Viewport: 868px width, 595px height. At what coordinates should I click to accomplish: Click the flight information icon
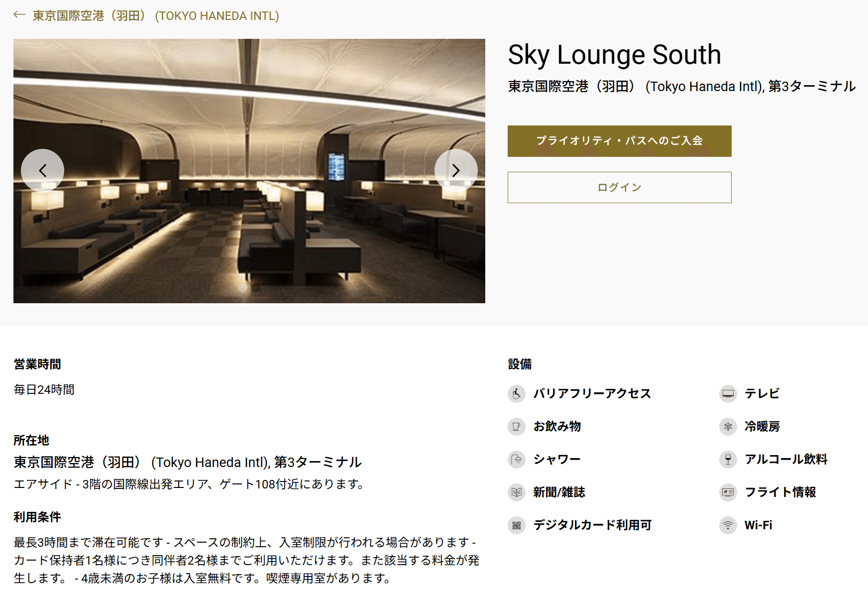pos(728,492)
